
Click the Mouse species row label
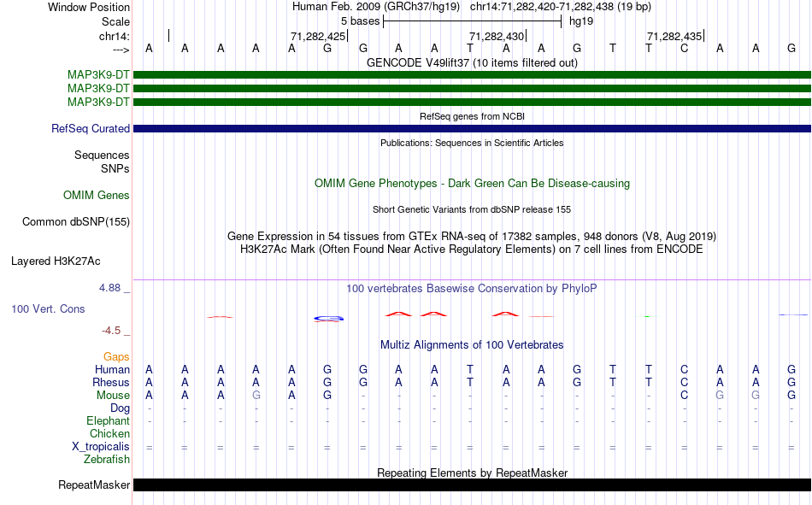click(113, 395)
